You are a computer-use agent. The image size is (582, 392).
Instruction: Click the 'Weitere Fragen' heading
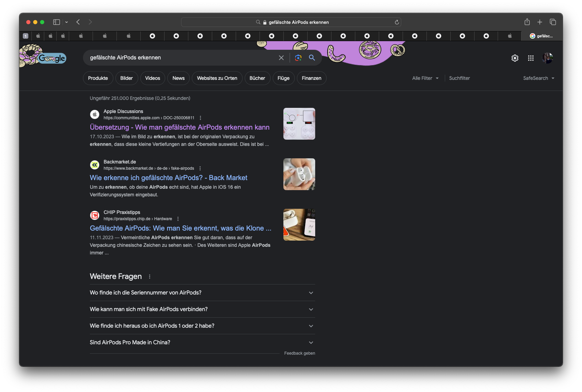(x=116, y=277)
